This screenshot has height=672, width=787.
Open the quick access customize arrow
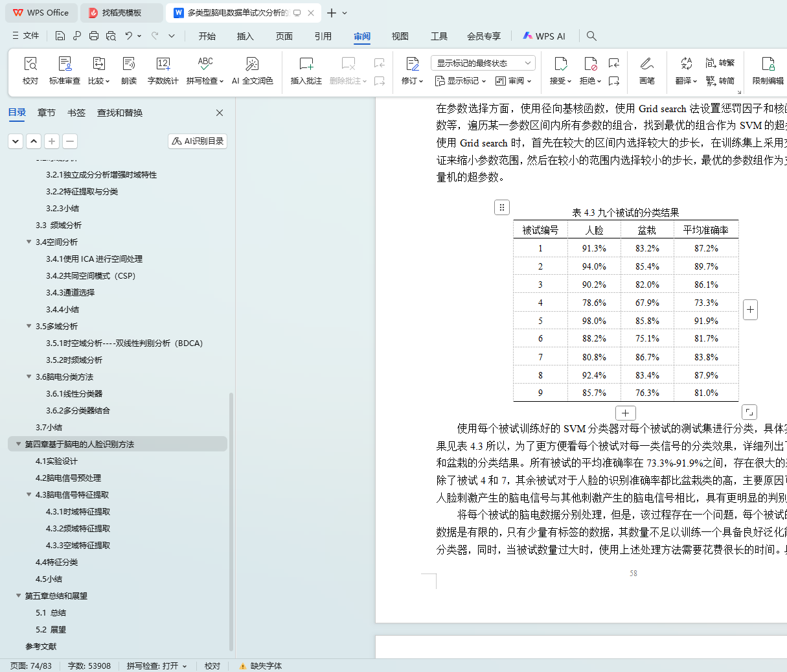pyautogui.click(x=172, y=36)
